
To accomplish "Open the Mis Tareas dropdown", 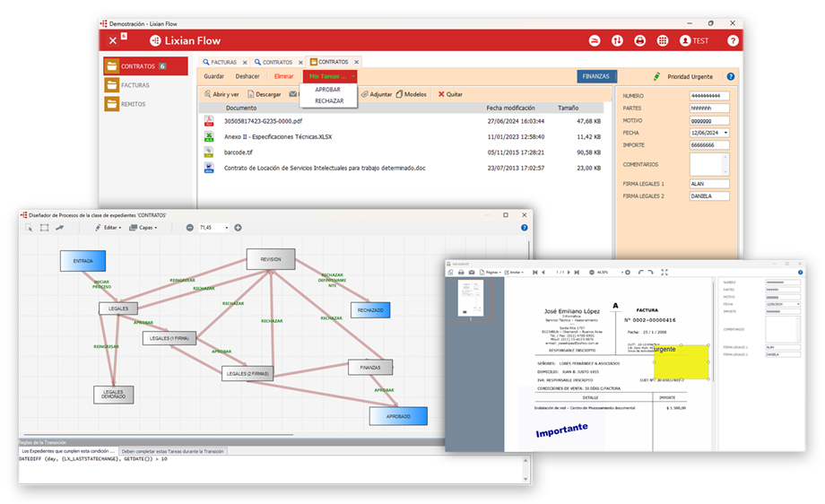I will (330, 76).
